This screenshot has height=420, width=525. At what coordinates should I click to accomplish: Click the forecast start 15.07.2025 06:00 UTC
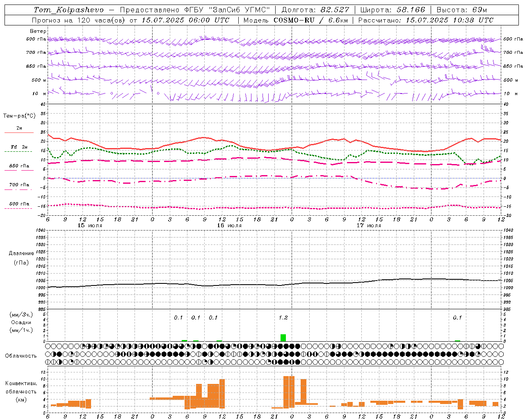point(185,20)
